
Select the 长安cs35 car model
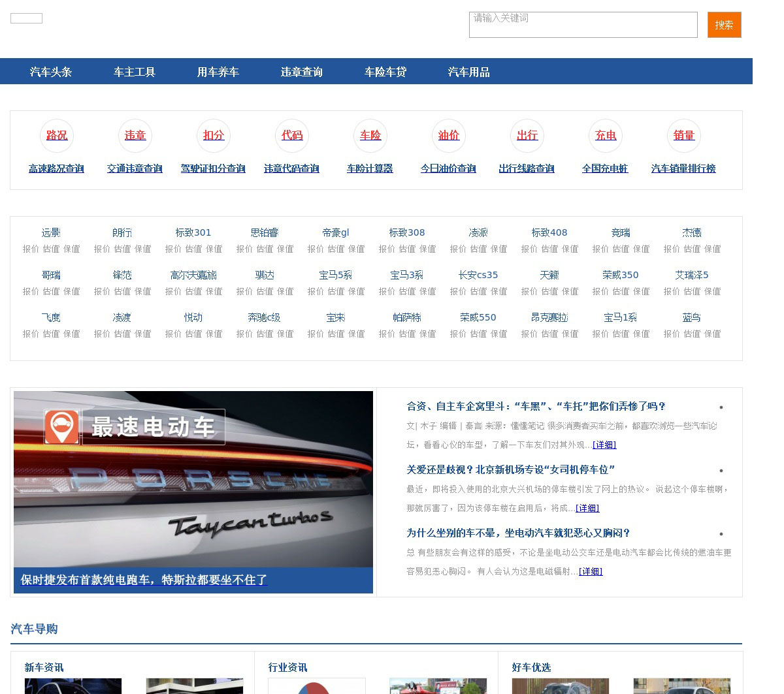[x=478, y=275]
